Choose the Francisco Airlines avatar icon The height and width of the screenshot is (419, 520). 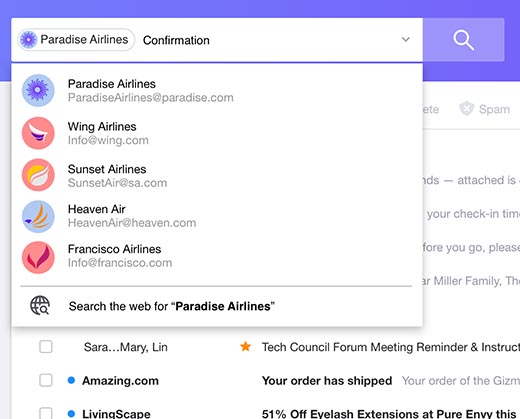pos(38,257)
